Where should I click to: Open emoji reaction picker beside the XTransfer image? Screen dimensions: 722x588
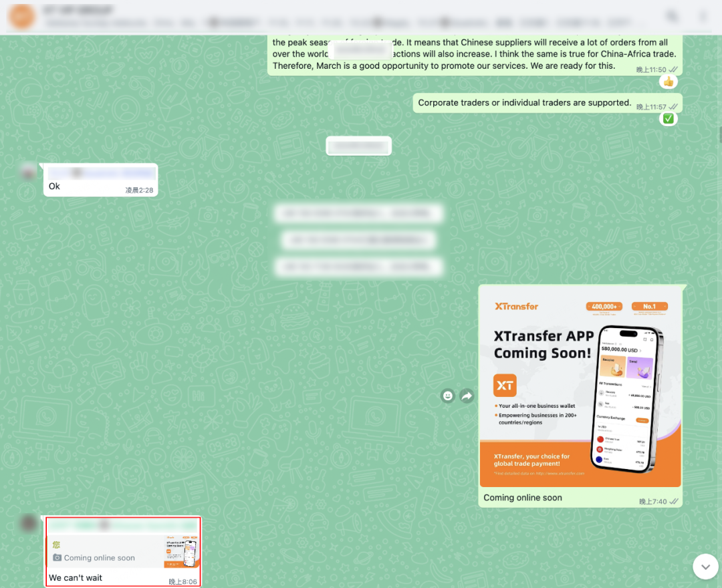pos(447,396)
